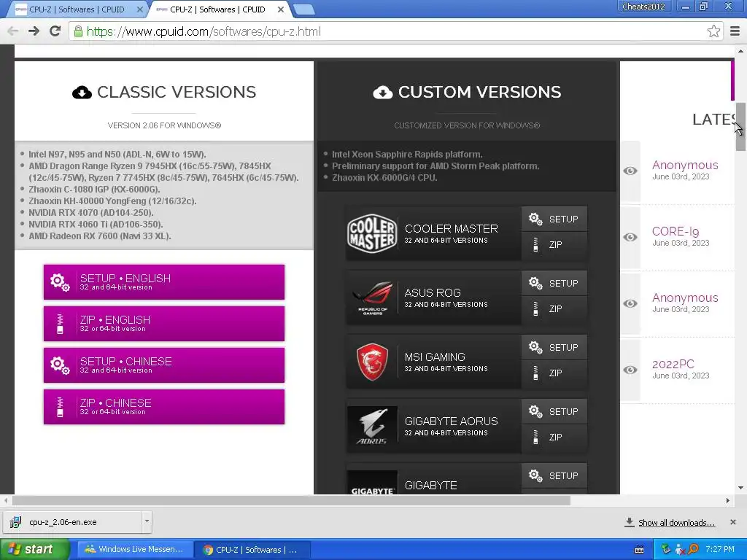Open the Windows Start menu

[x=35, y=550]
